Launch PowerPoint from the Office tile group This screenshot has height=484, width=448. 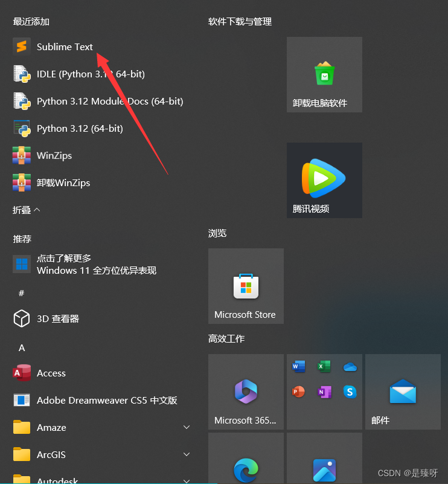tap(298, 392)
